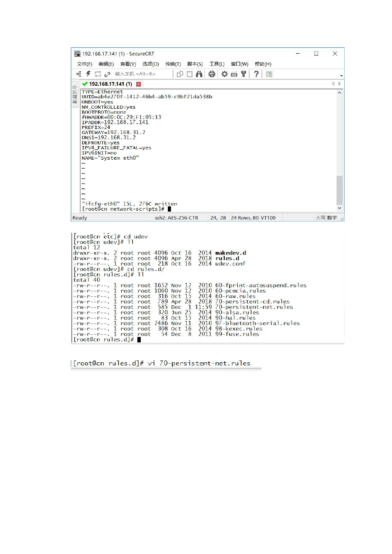Click the green connected checkmark on tab
Screen dimensions: 392x554
tap(85, 84)
